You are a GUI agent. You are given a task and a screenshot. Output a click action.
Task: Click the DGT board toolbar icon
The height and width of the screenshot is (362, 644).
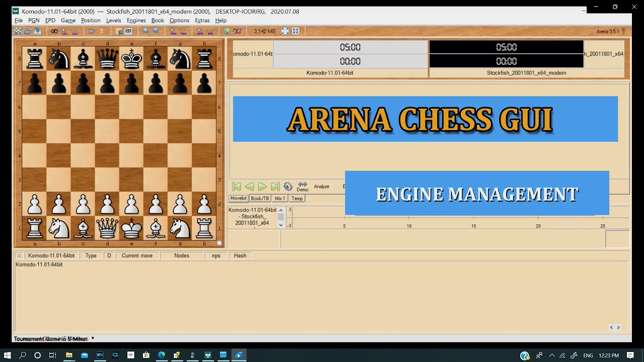[x=237, y=31]
